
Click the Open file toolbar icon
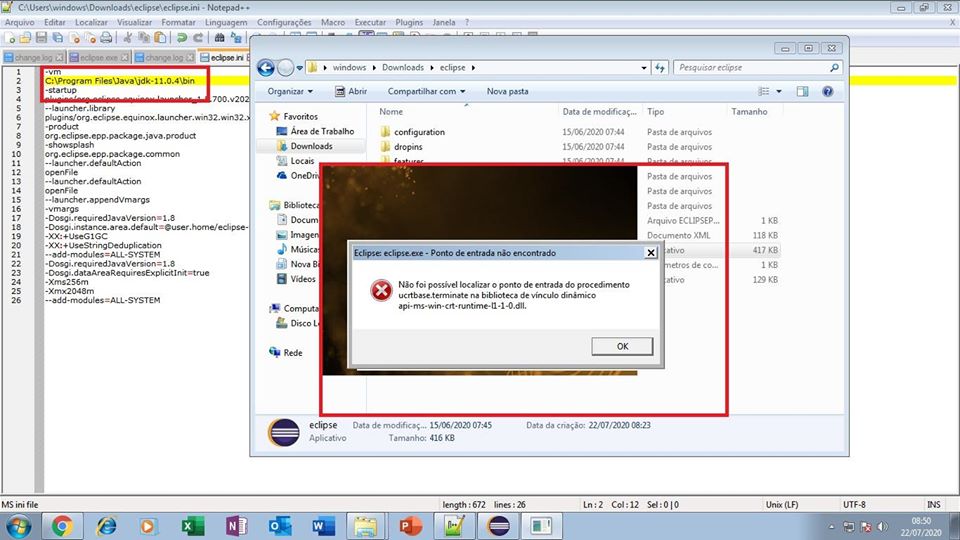pos(25,38)
